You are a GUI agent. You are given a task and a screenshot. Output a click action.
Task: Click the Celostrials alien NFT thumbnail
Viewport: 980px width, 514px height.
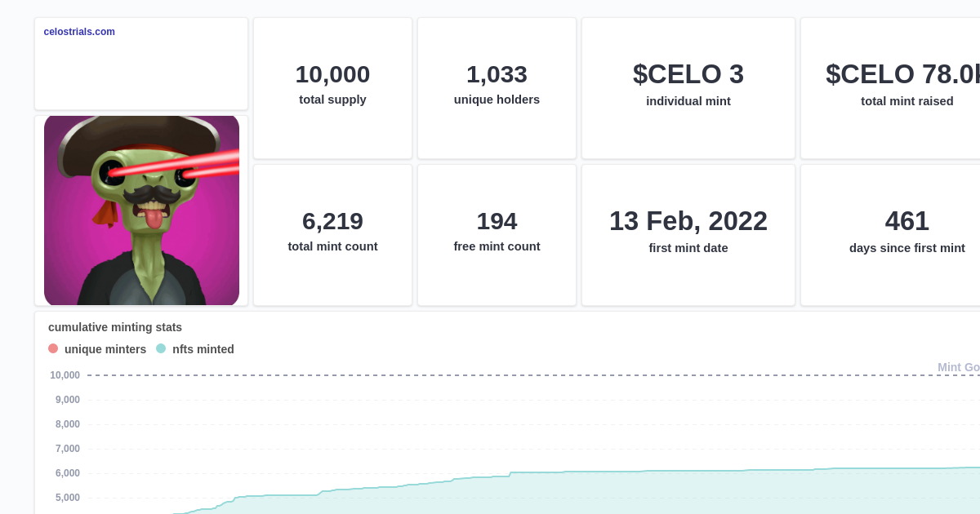[140, 210]
